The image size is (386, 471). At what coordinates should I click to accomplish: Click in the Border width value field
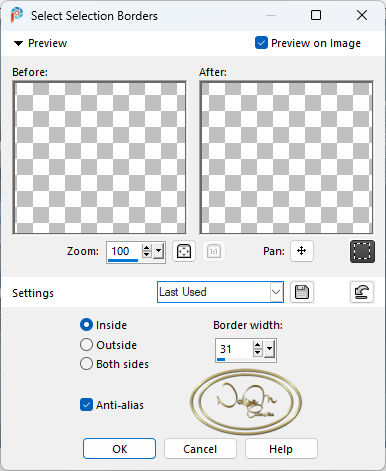235,349
